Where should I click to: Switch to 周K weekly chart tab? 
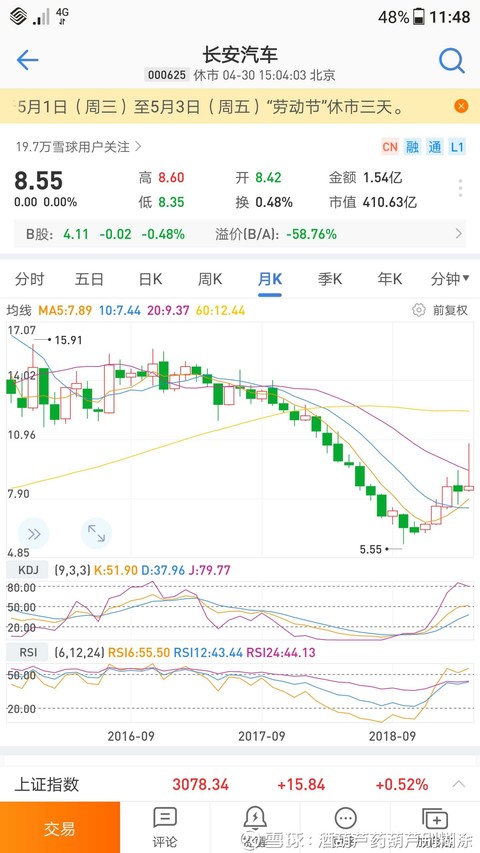[x=210, y=280]
